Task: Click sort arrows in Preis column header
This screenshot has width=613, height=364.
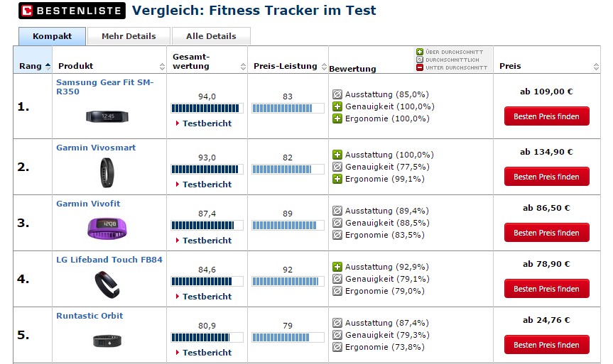Action: pyautogui.click(x=595, y=66)
